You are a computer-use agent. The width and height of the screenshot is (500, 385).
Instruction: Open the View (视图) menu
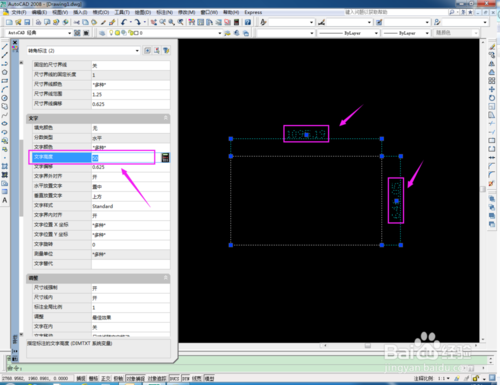click(60, 12)
